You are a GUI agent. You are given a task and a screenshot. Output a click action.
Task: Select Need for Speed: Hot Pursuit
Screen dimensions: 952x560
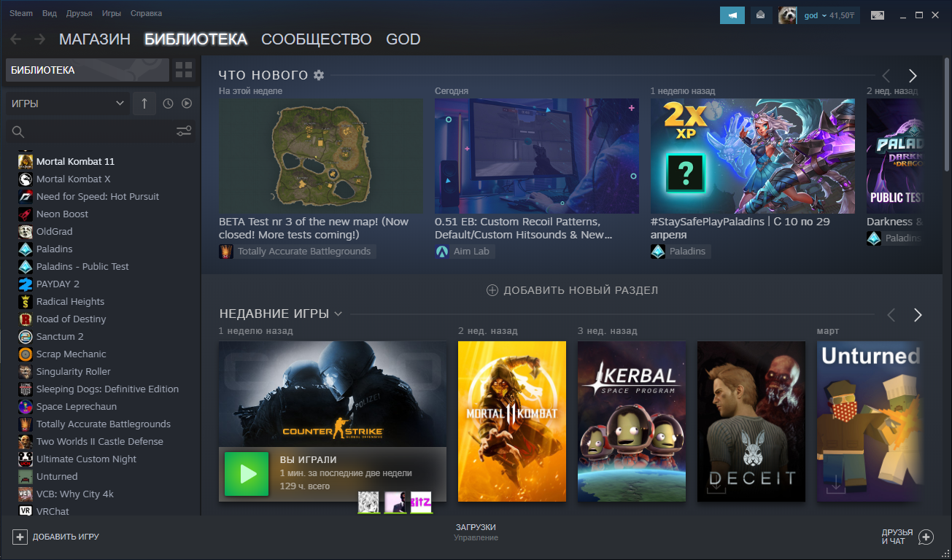(x=98, y=196)
